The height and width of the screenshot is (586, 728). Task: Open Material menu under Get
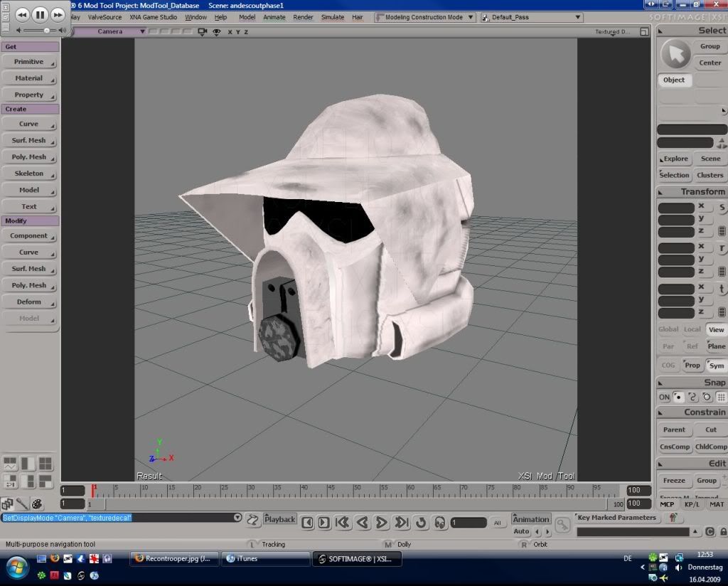[x=29, y=78]
